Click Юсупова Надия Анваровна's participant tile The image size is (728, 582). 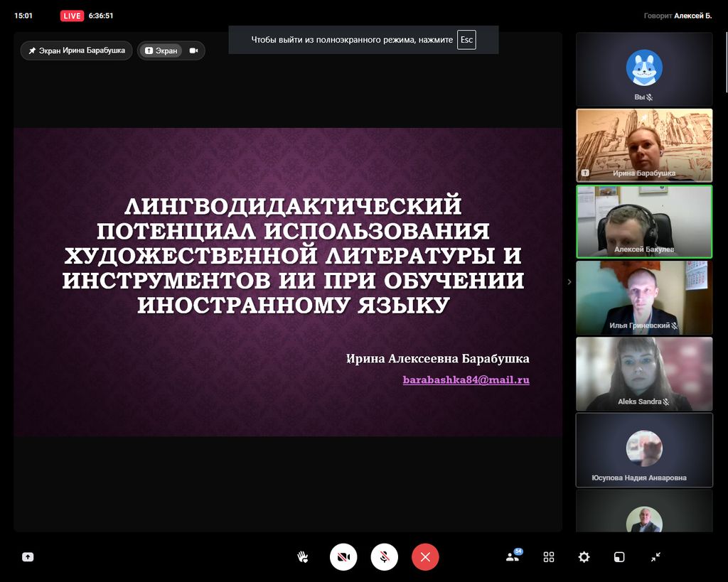(x=644, y=450)
